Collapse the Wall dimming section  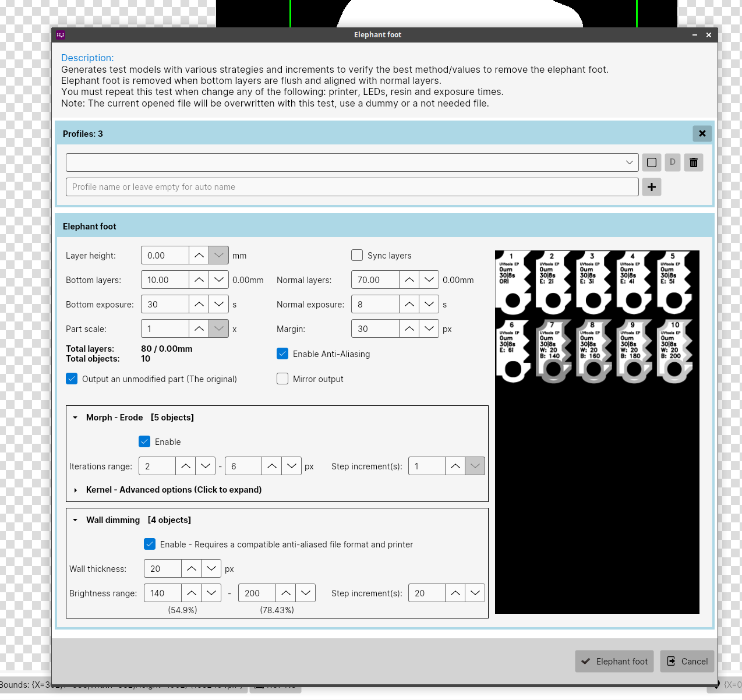tap(75, 520)
